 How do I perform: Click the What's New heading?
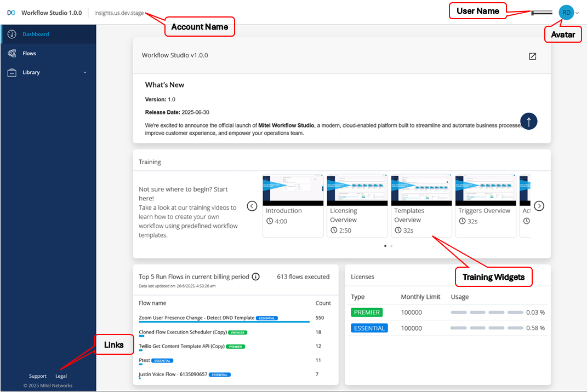tap(165, 85)
